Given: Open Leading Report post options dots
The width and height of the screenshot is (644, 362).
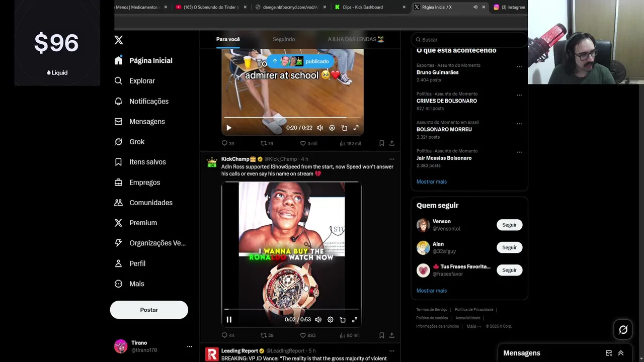Looking at the screenshot, I should pos(391,351).
